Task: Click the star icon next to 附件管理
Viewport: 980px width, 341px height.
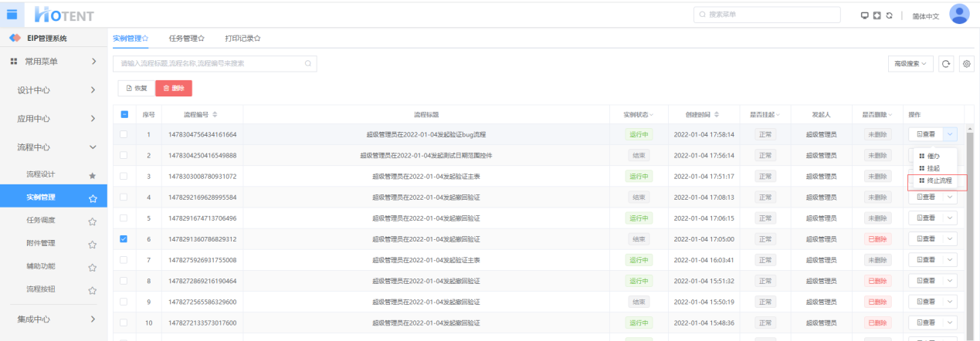Action: tap(92, 245)
